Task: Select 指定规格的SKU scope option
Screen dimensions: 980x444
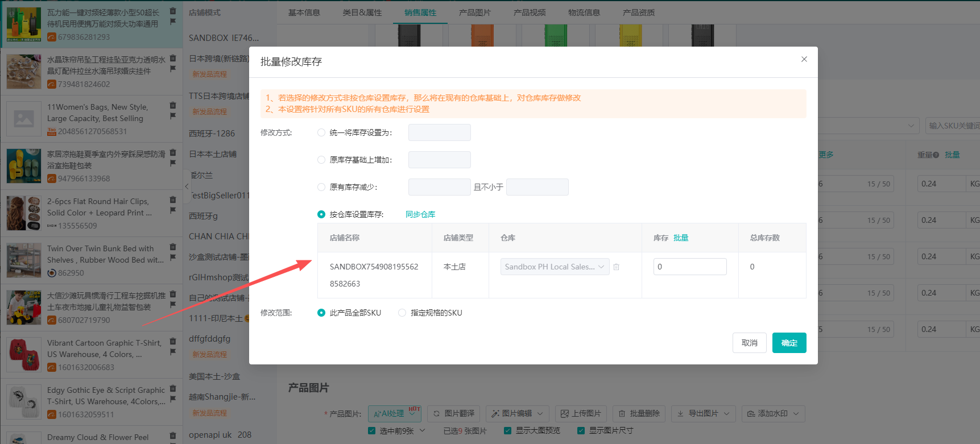Action: 402,313
